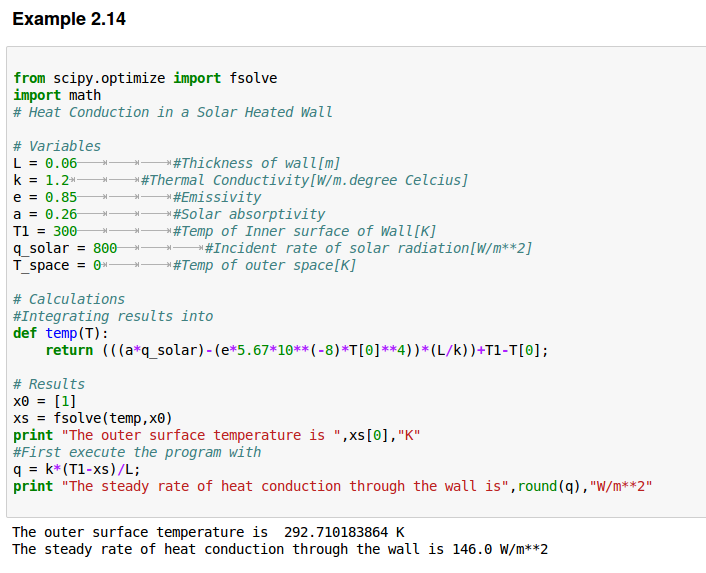Viewport: 706px width, 573px height.
Task: Click the wall thickness value 0.06
Action: tap(61, 163)
